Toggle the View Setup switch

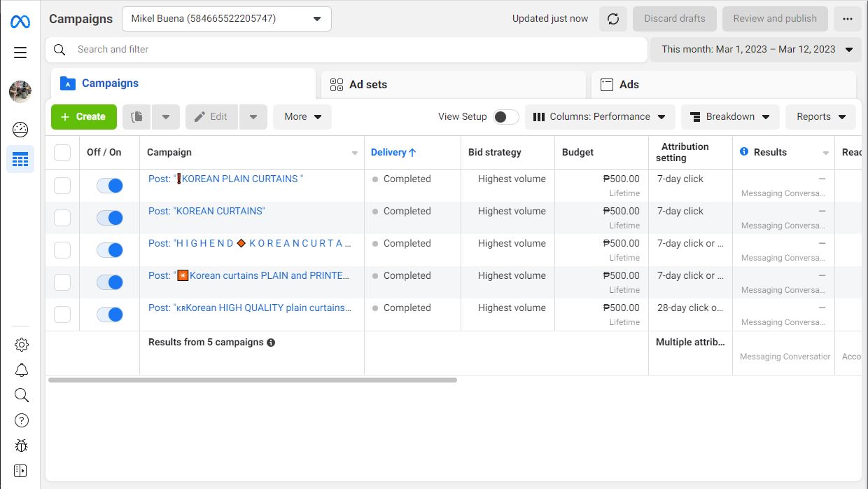tap(505, 117)
